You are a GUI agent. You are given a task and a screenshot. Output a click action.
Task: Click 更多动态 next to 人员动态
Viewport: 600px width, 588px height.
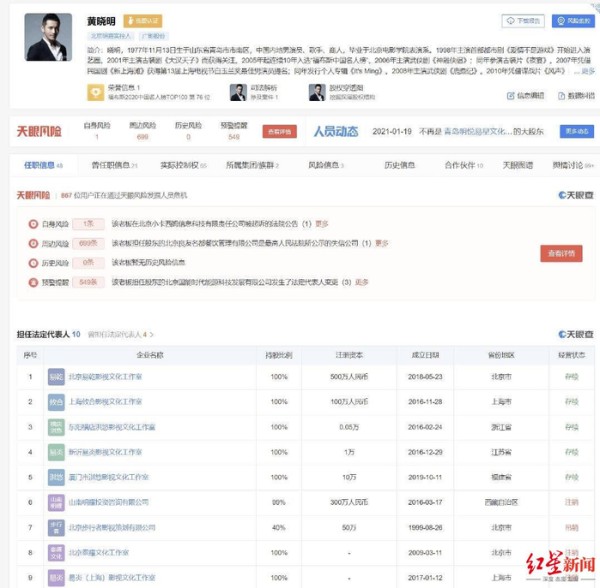click(576, 131)
